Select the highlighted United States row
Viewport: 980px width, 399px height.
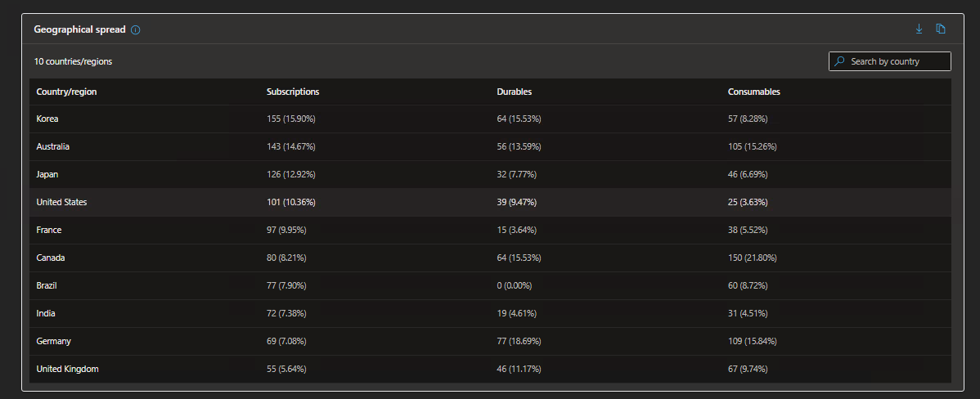point(490,202)
